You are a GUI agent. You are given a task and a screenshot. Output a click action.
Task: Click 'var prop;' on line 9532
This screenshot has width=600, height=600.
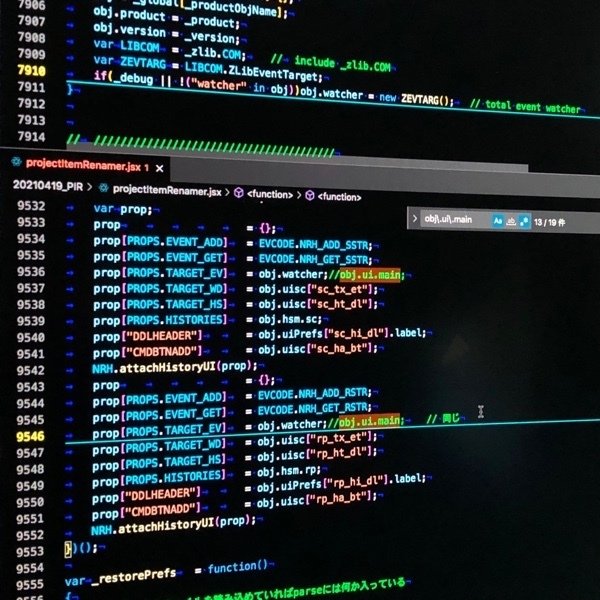(x=123, y=209)
